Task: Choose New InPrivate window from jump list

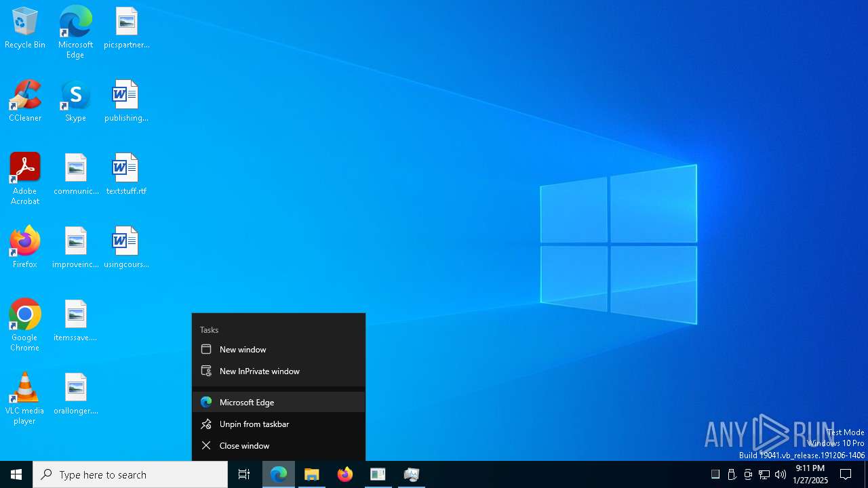Action: click(x=279, y=371)
